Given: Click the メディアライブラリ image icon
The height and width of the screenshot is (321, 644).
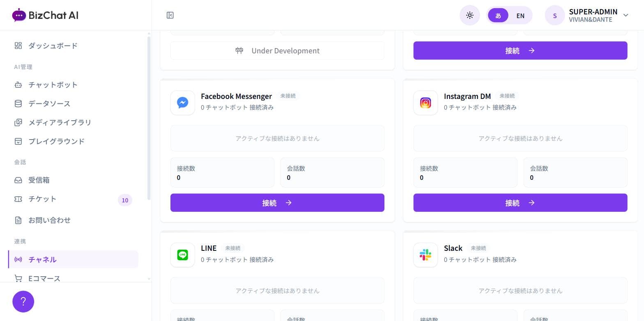Looking at the screenshot, I should [x=18, y=122].
